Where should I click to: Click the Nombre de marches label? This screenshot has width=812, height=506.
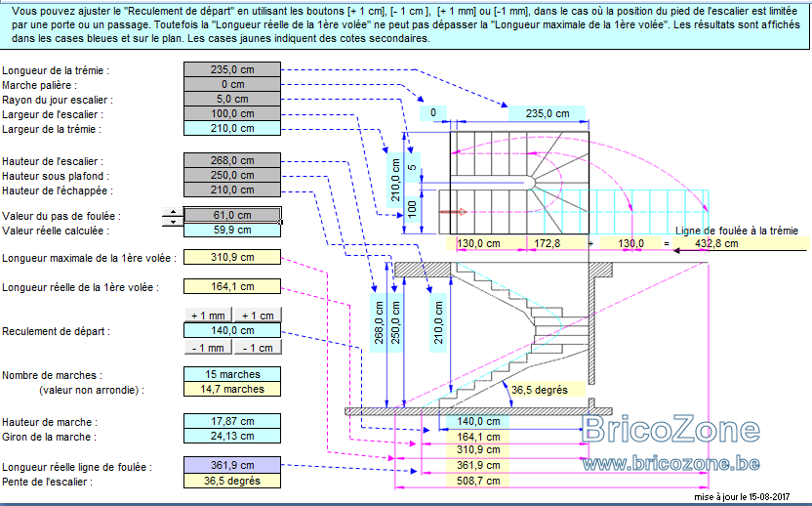53,375
